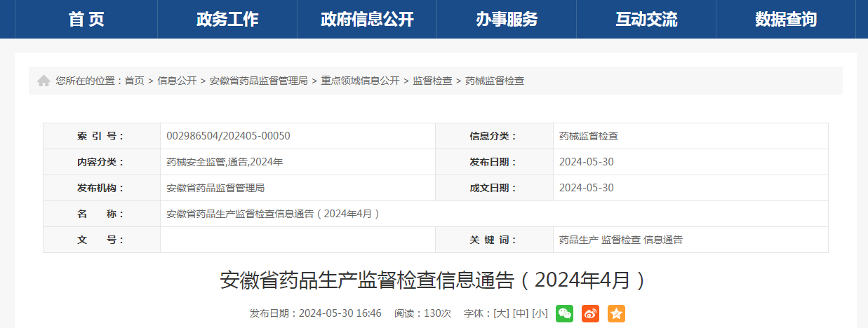Click the 名称 row title text
Image resolution: width=868 pixels, height=328 pixels.
pos(273,214)
